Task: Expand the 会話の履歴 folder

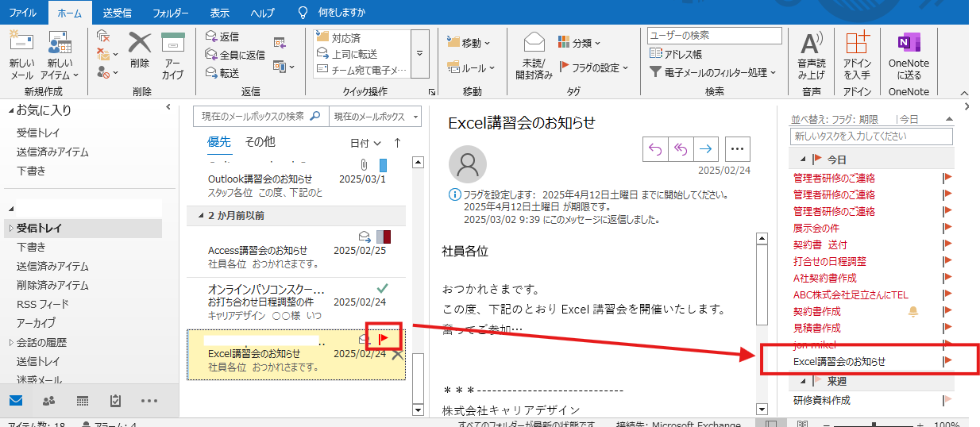Action: coord(11,343)
